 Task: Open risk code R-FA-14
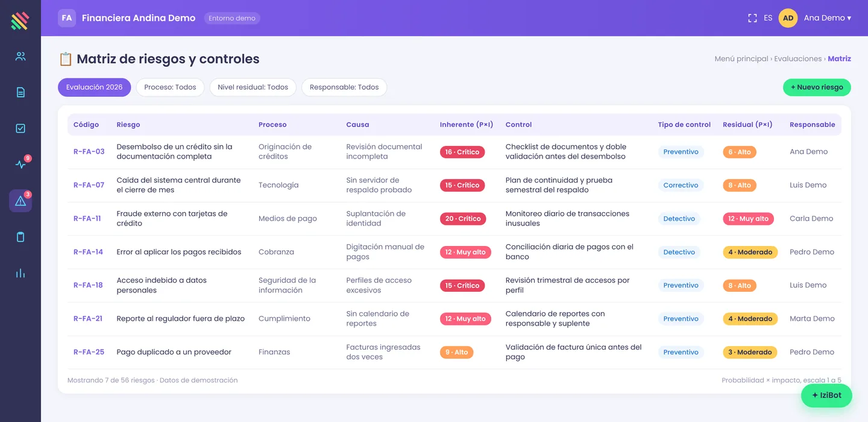[x=89, y=252]
